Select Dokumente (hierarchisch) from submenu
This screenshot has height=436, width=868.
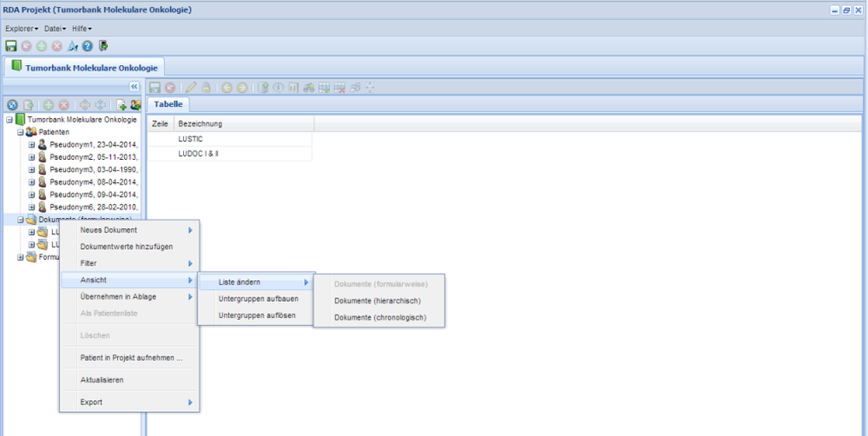point(377,301)
